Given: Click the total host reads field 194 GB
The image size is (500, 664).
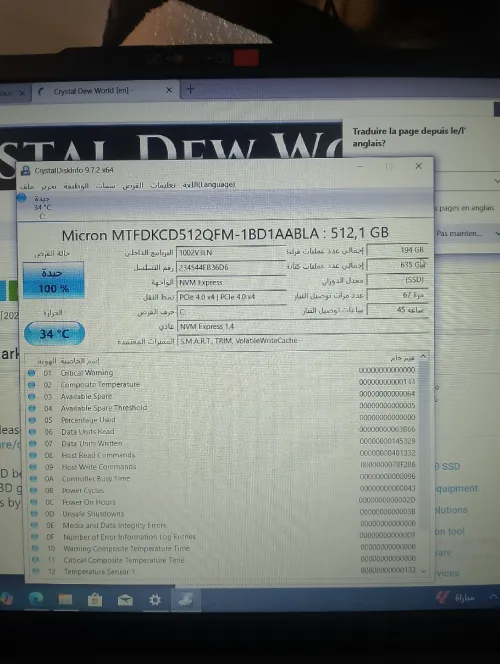Looking at the screenshot, I should click(x=397, y=250).
